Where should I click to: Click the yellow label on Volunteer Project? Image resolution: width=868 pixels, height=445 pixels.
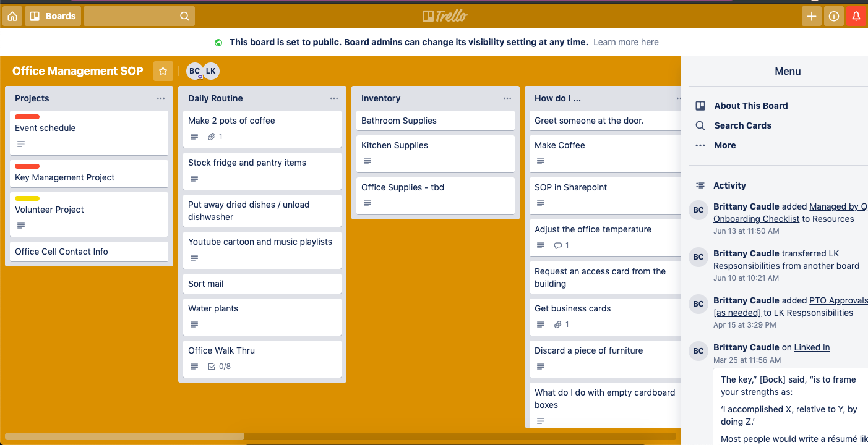(27, 198)
